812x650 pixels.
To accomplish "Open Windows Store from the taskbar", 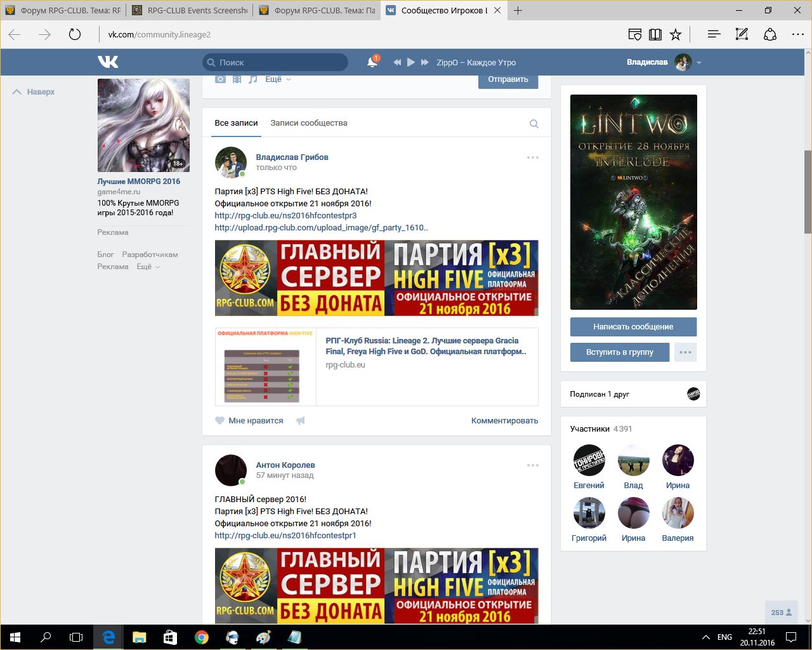I will (170, 637).
